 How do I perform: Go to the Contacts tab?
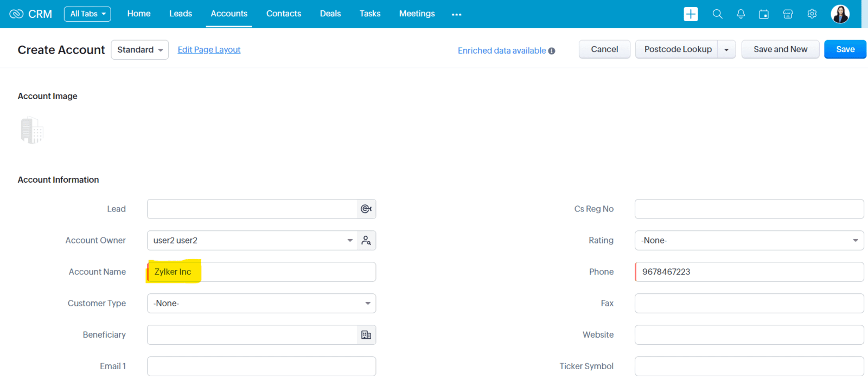[x=283, y=14]
